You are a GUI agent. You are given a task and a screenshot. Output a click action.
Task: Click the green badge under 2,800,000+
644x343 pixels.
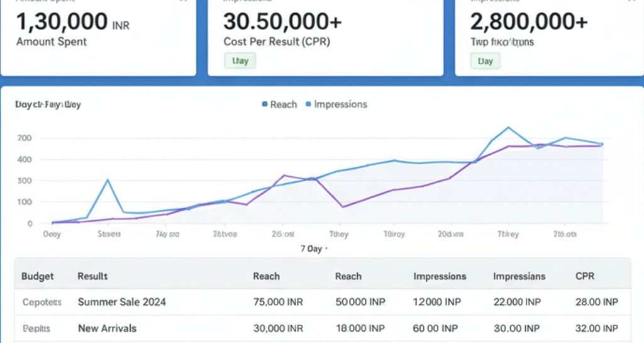(x=485, y=61)
